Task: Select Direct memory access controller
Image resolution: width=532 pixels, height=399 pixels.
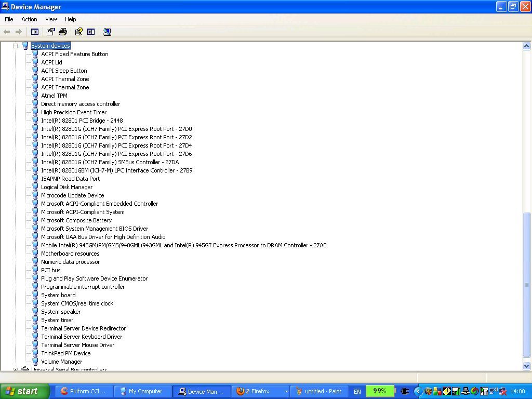Action: click(x=81, y=104)
